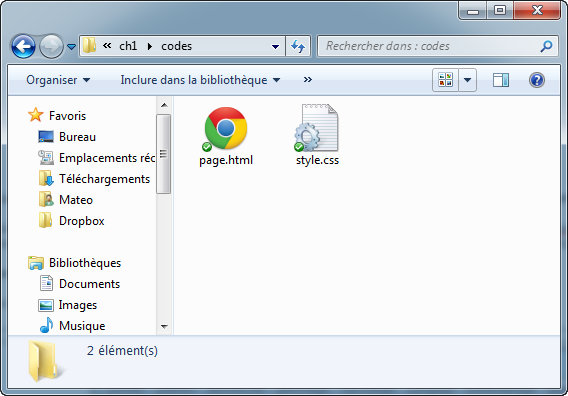Select the page.html Chrome file
Screen dimensions: 568x396
click(226, 136)
